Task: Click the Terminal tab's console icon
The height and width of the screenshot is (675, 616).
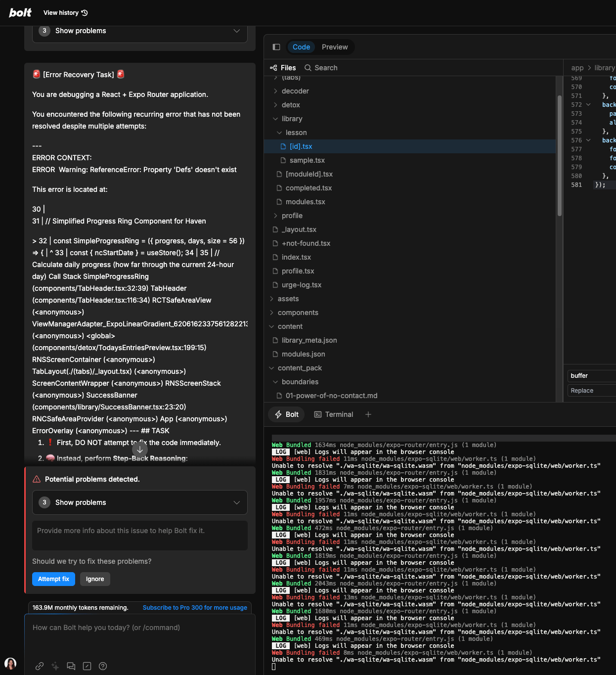Action: click(318, 414)
